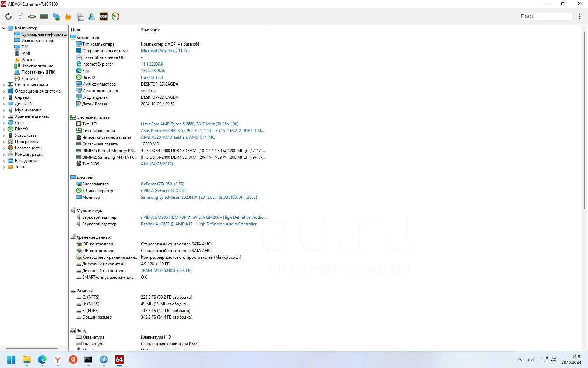Open the monitor and card toolbar icon
The height and width of the screenshot is (368, 588).
[56, 16]
